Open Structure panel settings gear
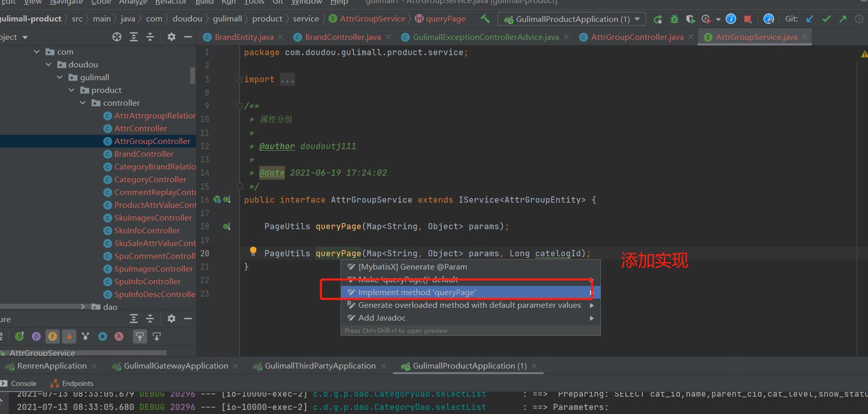868x414 pixels. [x=172, y=319]
